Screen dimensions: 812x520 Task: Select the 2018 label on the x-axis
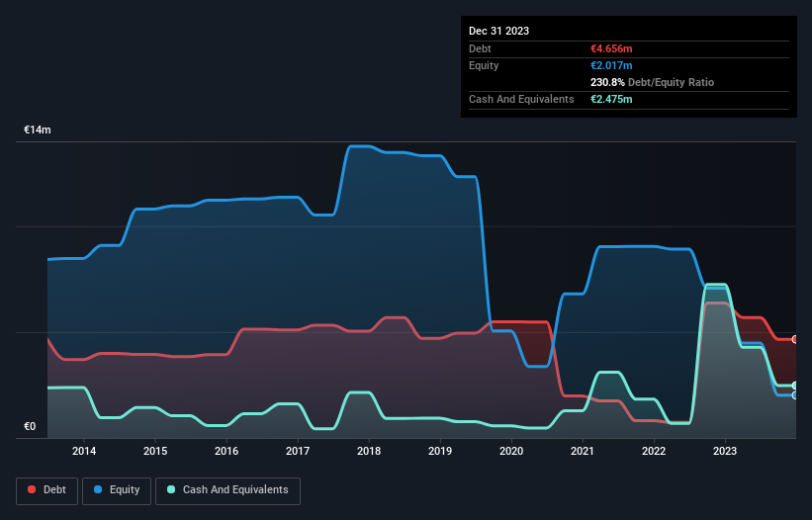(x=369, y=451)
